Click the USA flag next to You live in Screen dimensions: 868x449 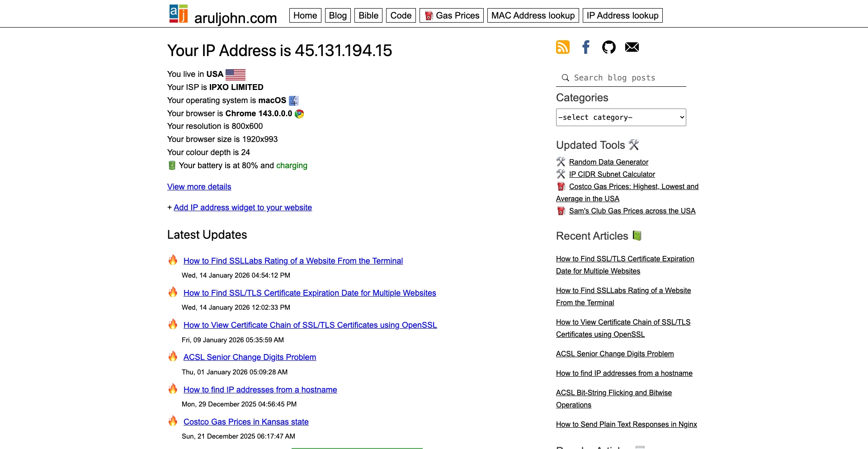click(236, 74)
